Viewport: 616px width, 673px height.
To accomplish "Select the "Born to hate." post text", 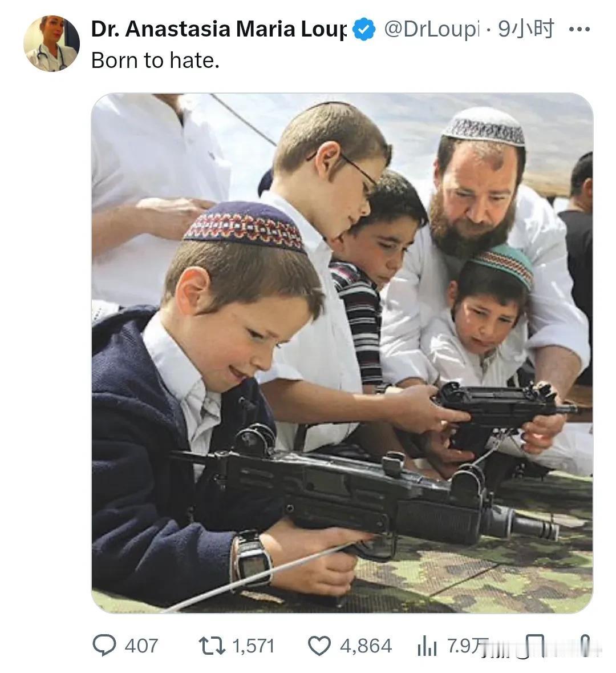I will [155, 61].
